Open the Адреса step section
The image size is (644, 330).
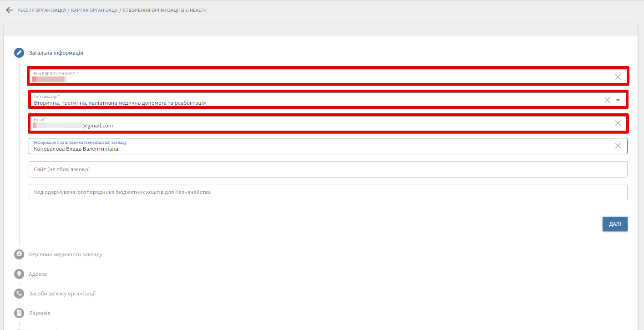pos(38,274)
